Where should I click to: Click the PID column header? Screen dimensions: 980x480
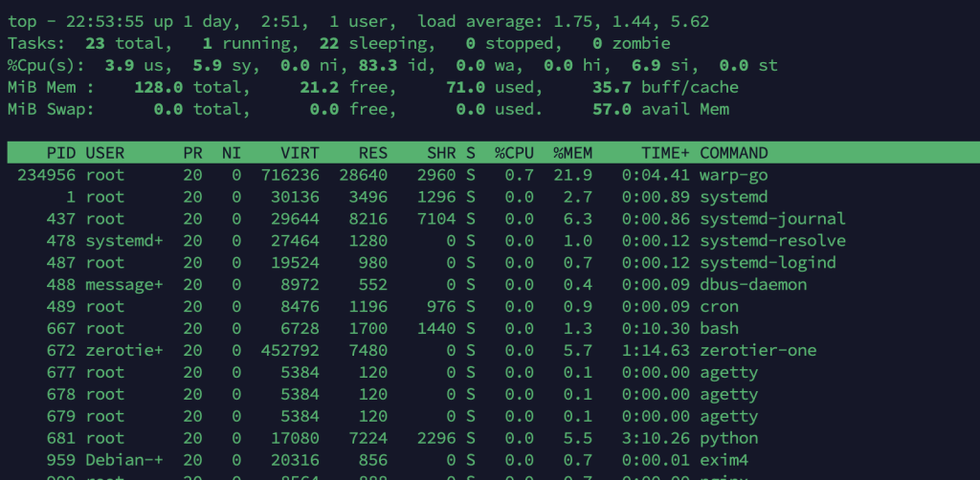[x=60, y=153]
